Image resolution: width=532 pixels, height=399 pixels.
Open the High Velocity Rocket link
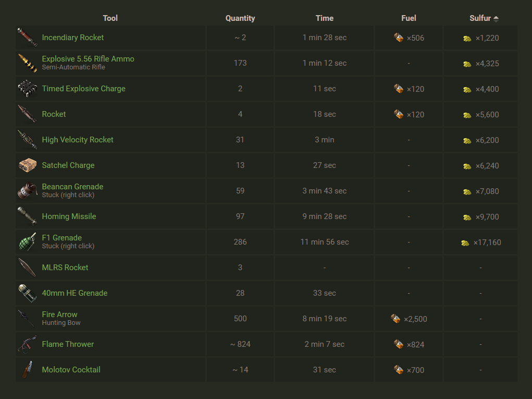(x=78, y=140)
